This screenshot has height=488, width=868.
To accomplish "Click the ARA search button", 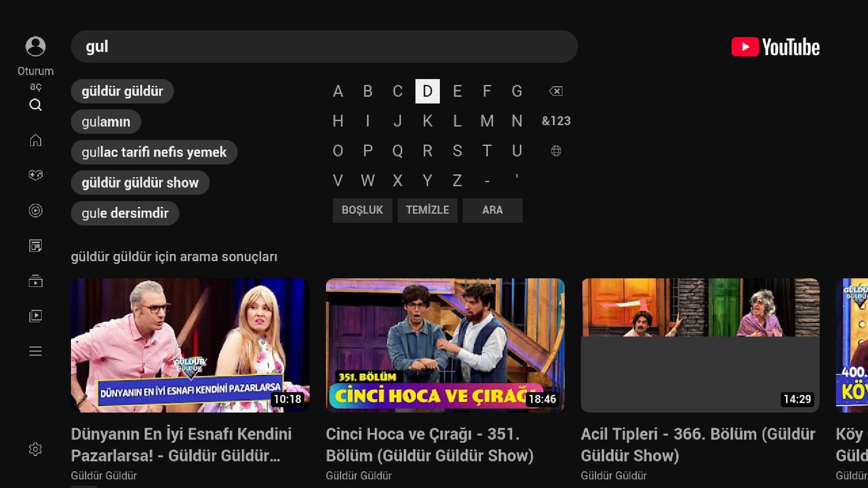I will point(493,211).
